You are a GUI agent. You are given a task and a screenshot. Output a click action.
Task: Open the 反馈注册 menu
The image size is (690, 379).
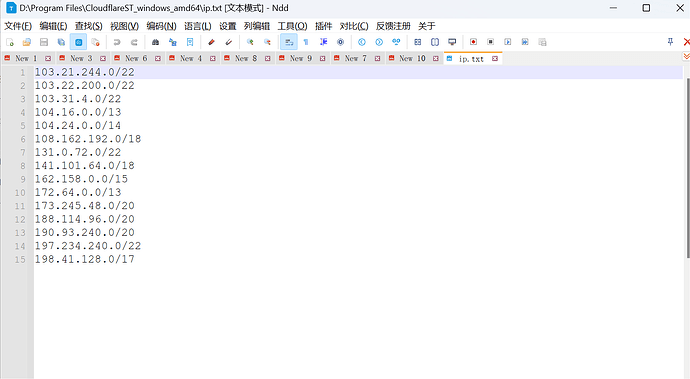point(393,26)
